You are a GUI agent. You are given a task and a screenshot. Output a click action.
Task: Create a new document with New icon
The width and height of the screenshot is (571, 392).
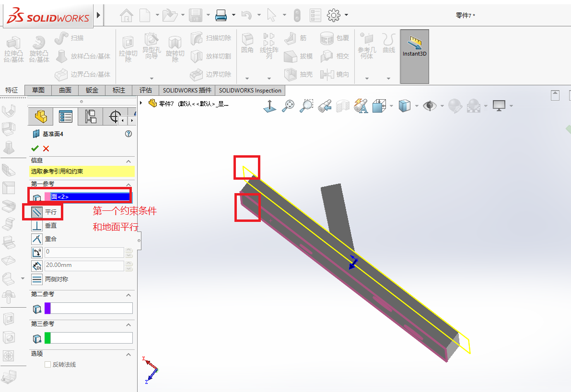point(145,15)
